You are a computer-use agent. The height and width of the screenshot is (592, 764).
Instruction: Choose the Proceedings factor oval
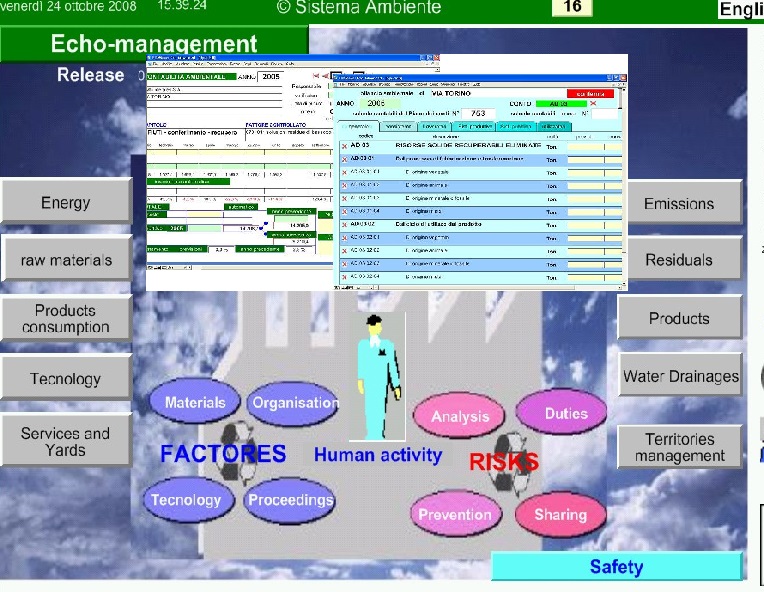pyautogui.click(x=291, y=500)
